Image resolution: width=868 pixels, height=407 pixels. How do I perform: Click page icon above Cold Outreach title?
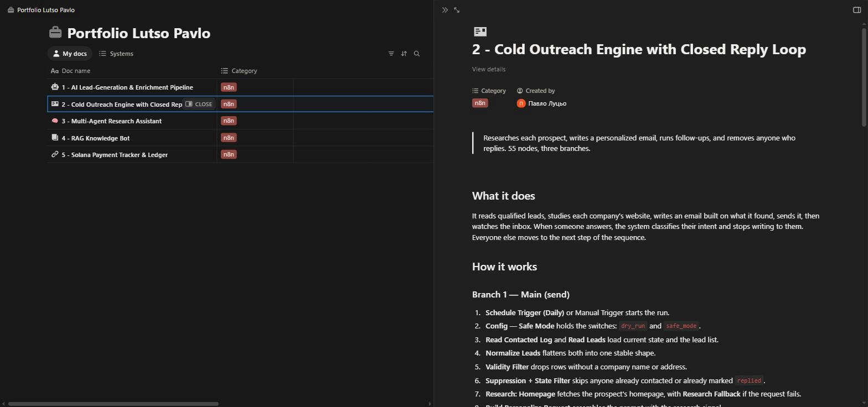pyautogui.click(x=480, y=32)
